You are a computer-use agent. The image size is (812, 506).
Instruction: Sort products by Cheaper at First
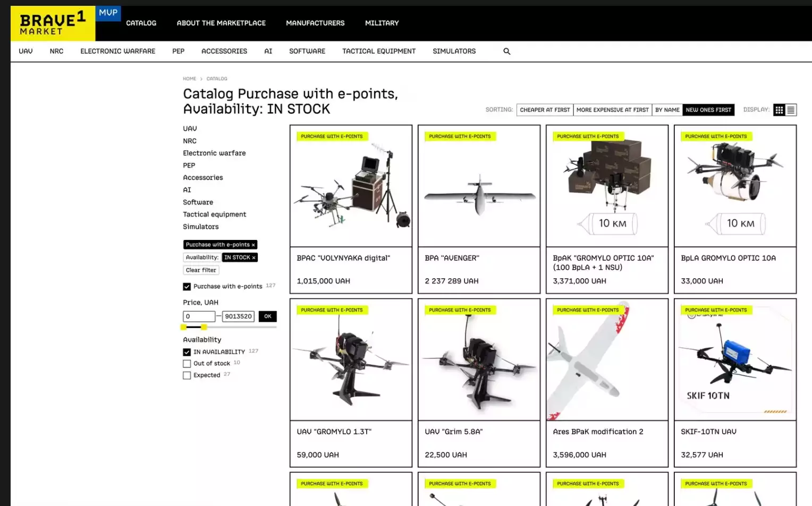coord(544,110)
